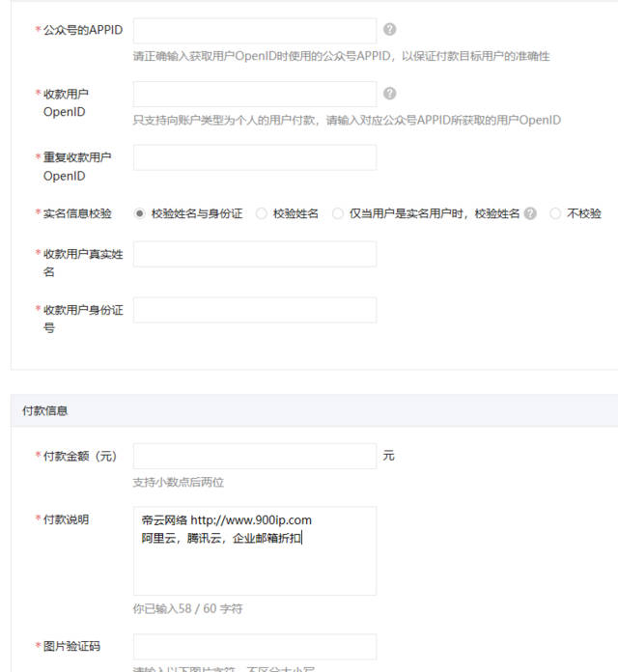Click the 图片验证码 label
Image resolution: width=618 pixels, height=672 pixels.
pos(71,646)
